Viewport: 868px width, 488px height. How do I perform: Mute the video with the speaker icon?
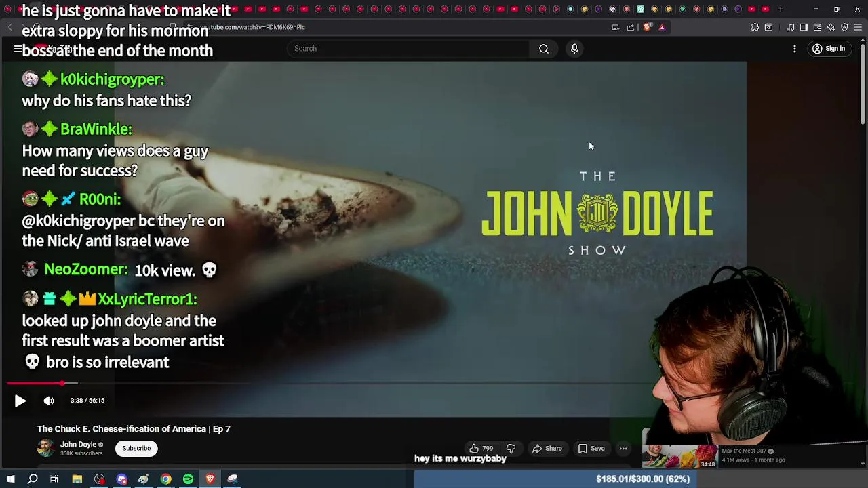pyautogui.click(x=49, y=401)
